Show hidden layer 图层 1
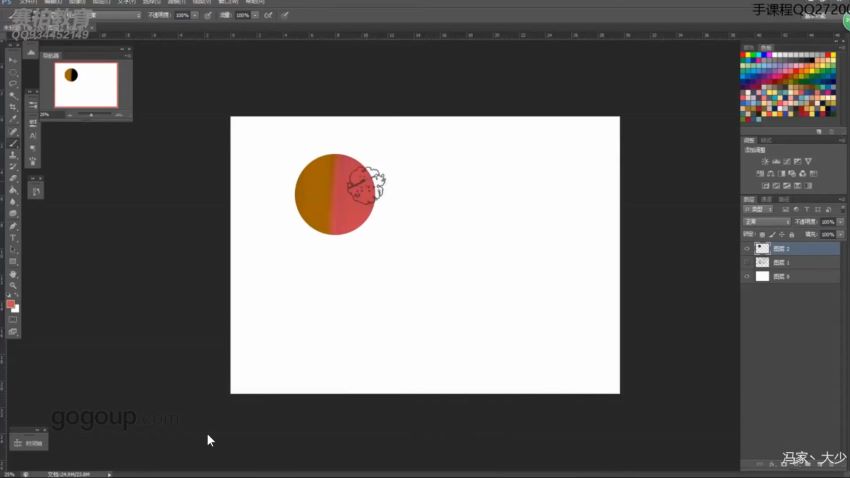The height and width of the screenshot is (478, 850). (747, 262)
